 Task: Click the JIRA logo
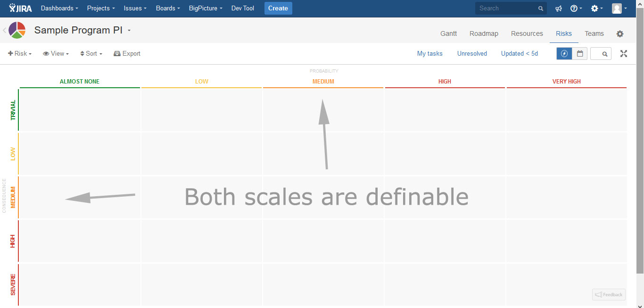point(20,8)
